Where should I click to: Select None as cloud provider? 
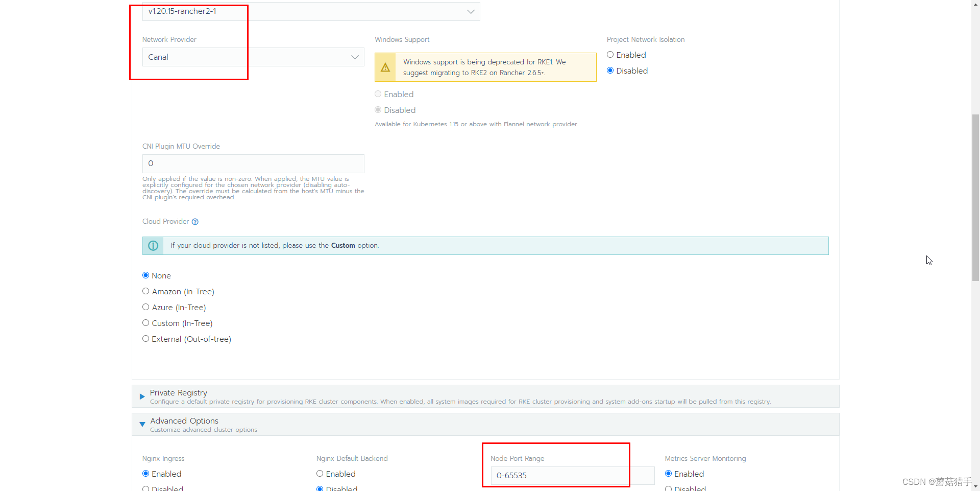pyautogui.click(x=146, y=275)
